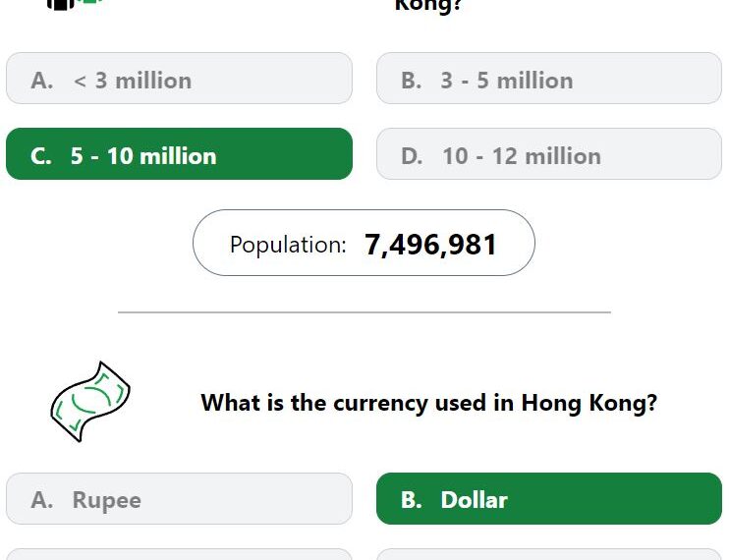
Task: Select answer A less than 3 million
Action: [x=179, y=78]
